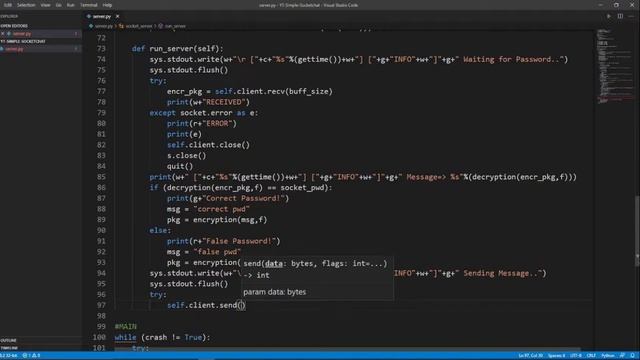The image size is (640, 360).
Task: Select Python language mode in status bar
Action: point(608,356)
